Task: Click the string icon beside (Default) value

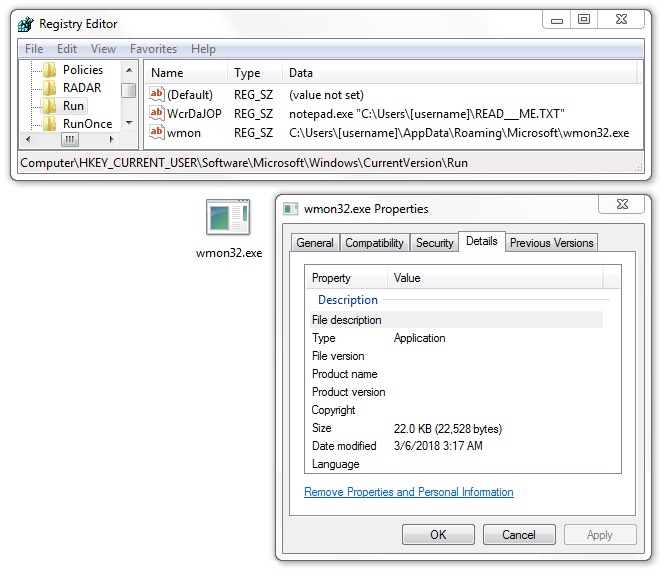Action: click(x=156, y=94)
